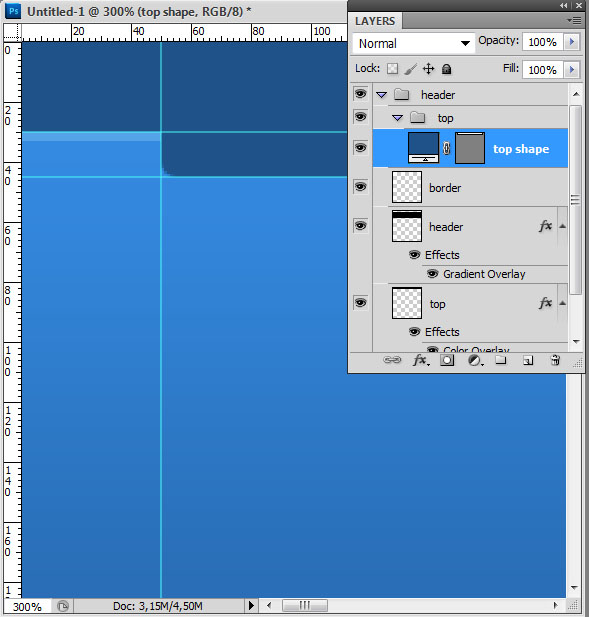Hide the top layer eye
Image resolution: width=589 pixels, height=617 pixels.
point(360,303)
